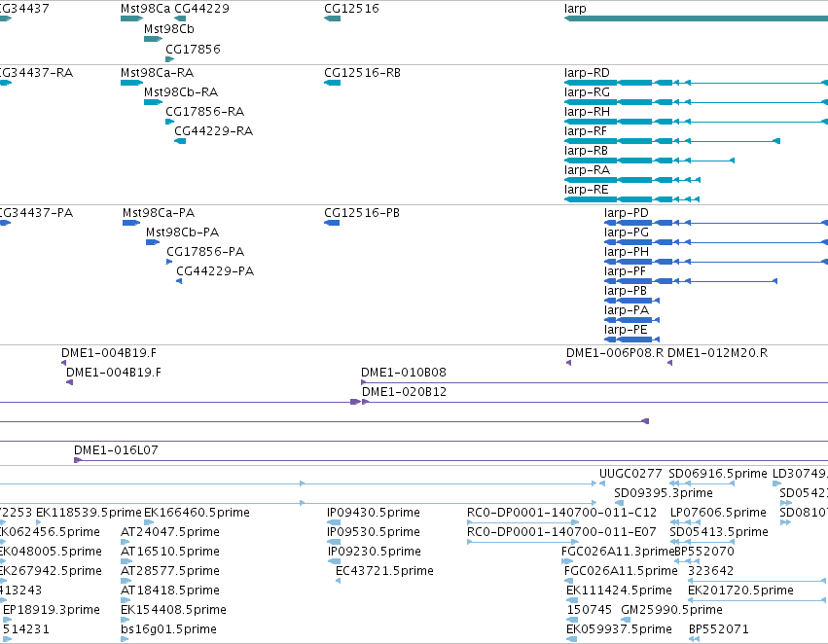
Task: Click the larp-PF protein feature
Action: point(691,281)
